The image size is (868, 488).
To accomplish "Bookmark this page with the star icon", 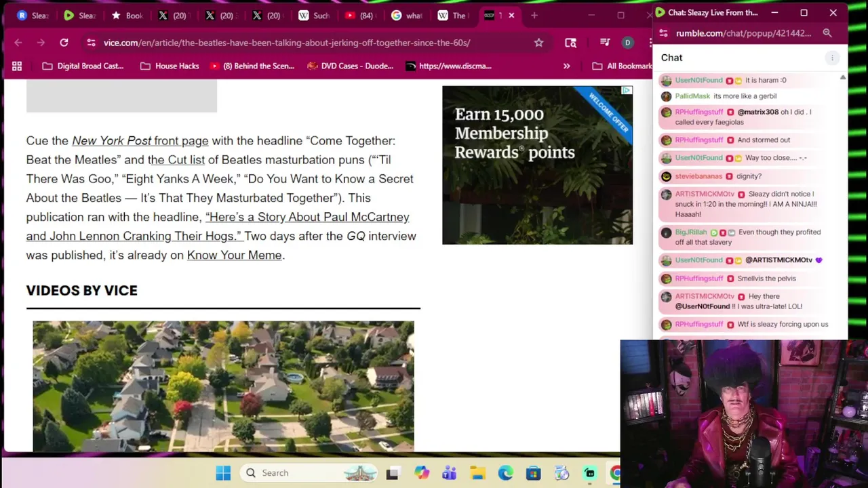I will [x=538, y=43].
